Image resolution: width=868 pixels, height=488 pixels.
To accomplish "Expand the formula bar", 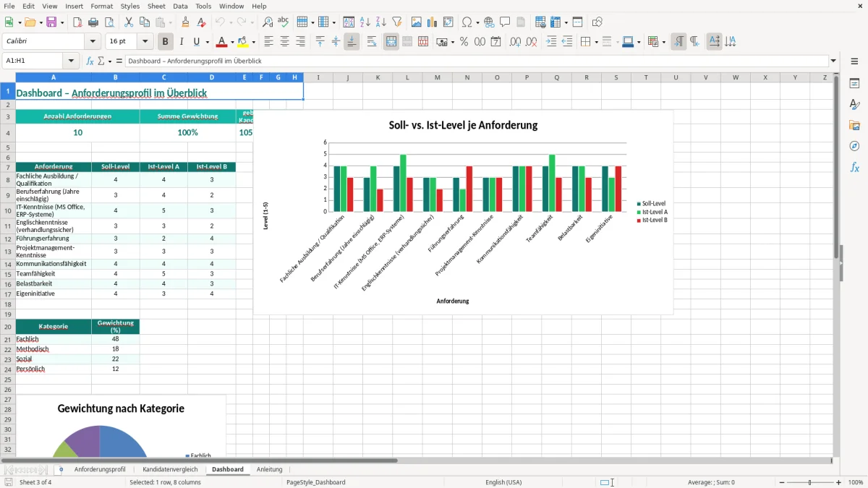I will (834, 61).
